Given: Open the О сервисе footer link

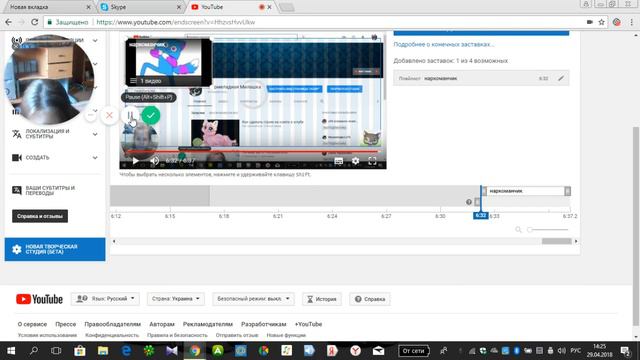Looking at the screenshot, I should tap(32, 324).
